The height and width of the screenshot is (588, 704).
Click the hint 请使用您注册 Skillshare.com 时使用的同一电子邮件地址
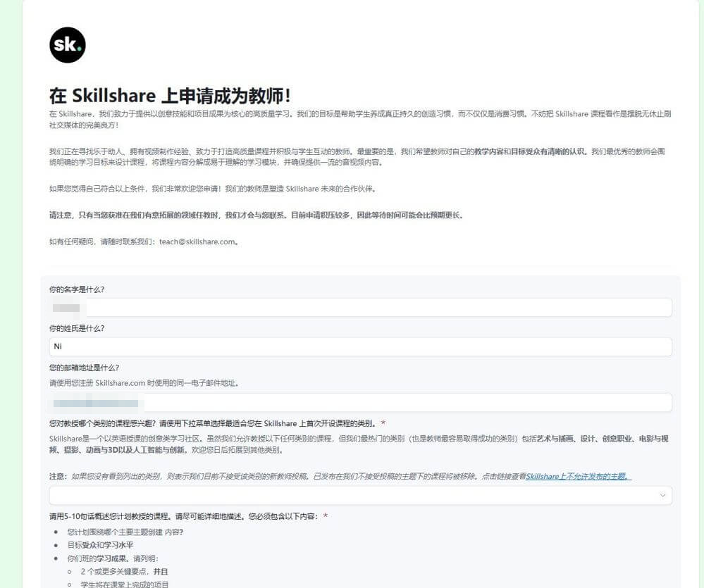(x=144, y=383)
